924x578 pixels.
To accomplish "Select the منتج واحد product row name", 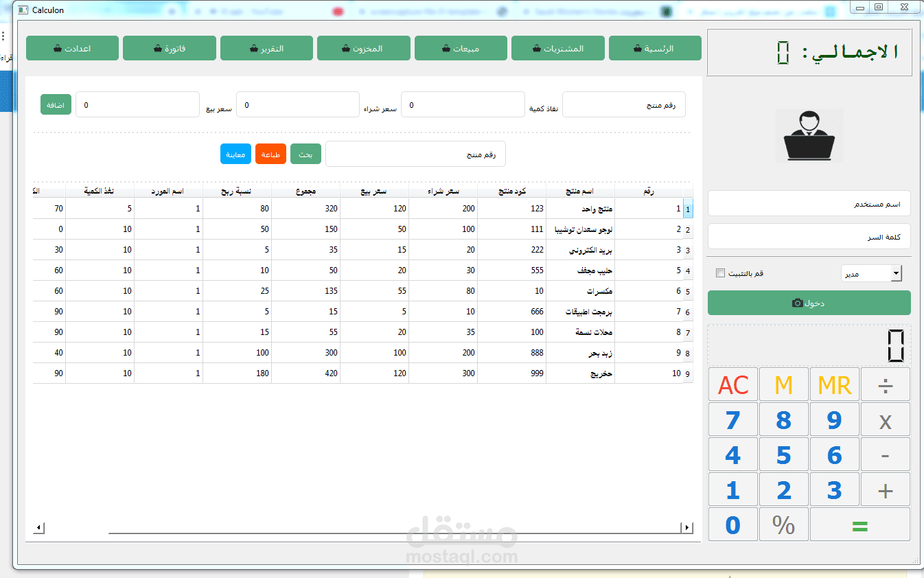I will 580,209.
